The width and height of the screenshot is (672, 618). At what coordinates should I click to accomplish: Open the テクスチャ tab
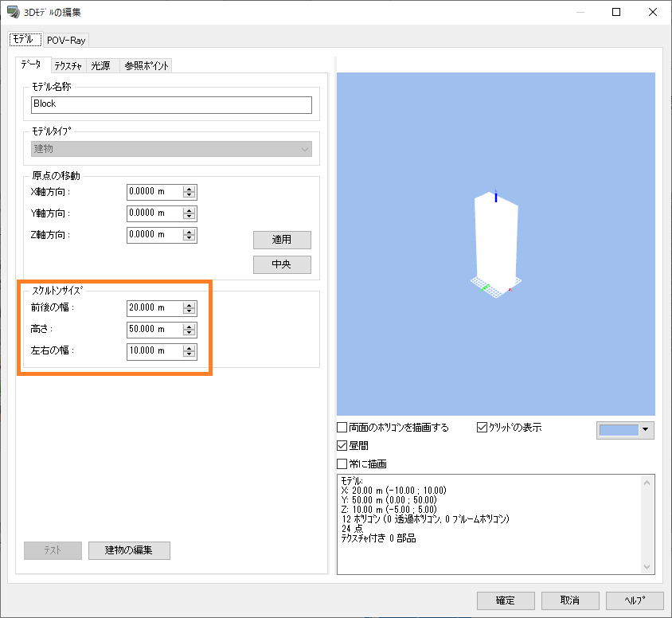pos(68,65)
